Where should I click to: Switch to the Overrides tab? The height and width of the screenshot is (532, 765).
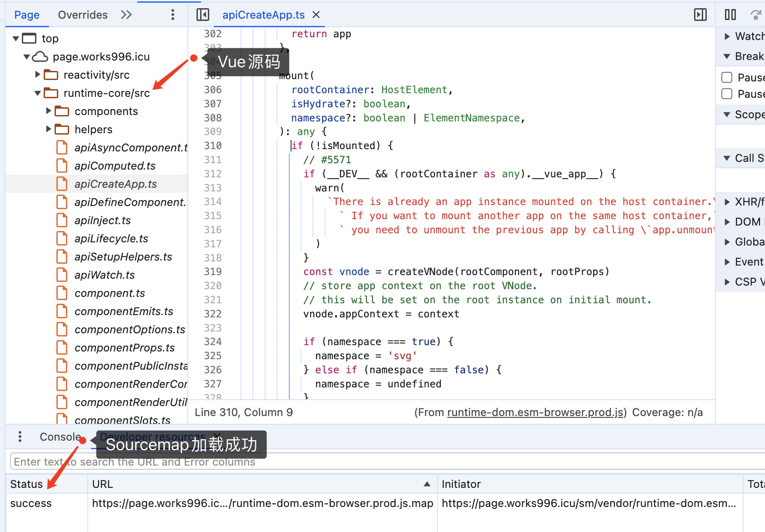pyautogui.click(x=83, y=15)
